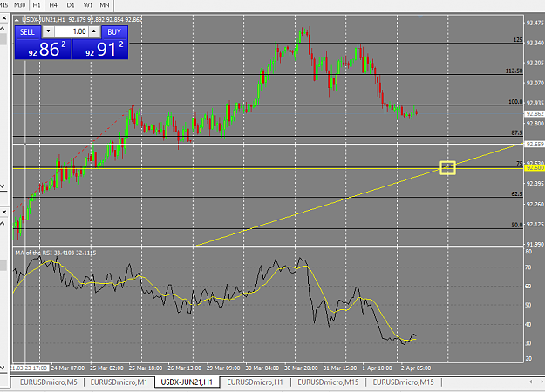Click the 30 Mar 20:00 time label
Image resolution: width=545 pixels, height=392 pixels.
[x=301, y=368]
